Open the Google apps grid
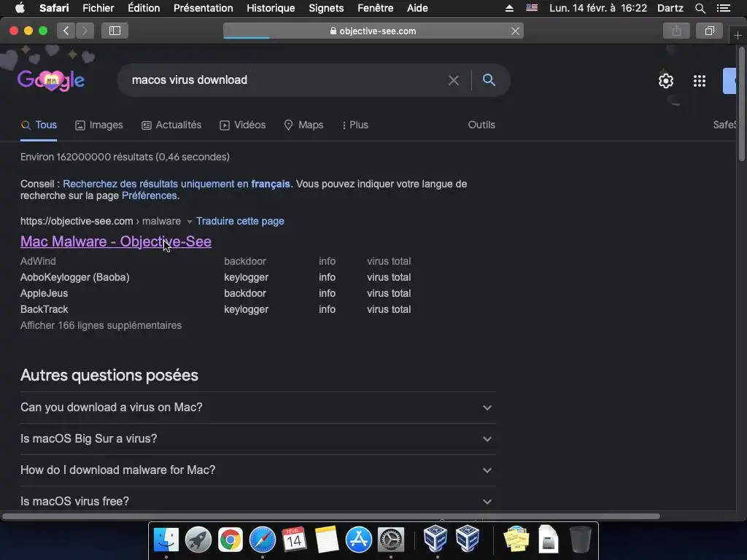 700,81
